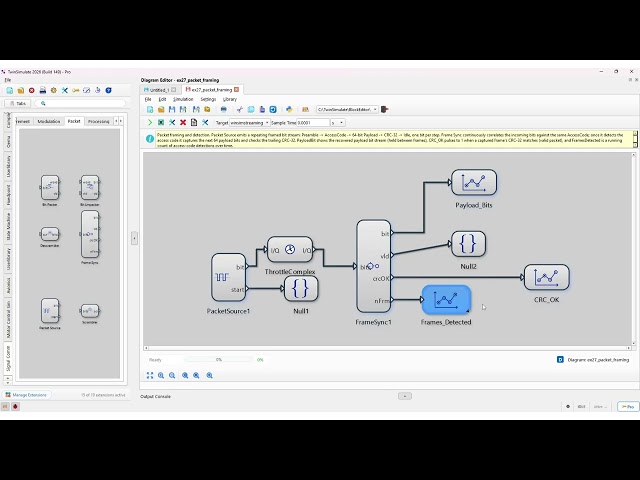Click the last magnifier icon in zoom bar
Image resolution: width=640 pixels, height=480 pixels.
209,376
